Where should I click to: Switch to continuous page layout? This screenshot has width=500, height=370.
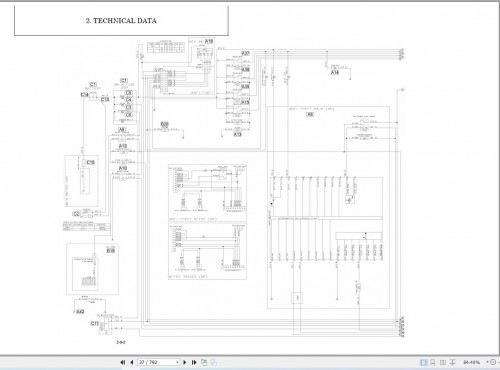433,362
